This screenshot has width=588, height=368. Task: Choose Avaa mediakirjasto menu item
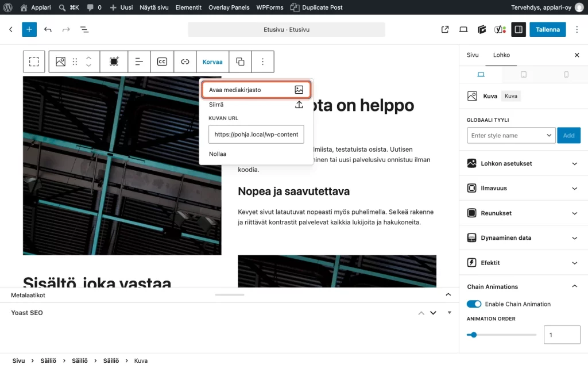click(256, 90)
